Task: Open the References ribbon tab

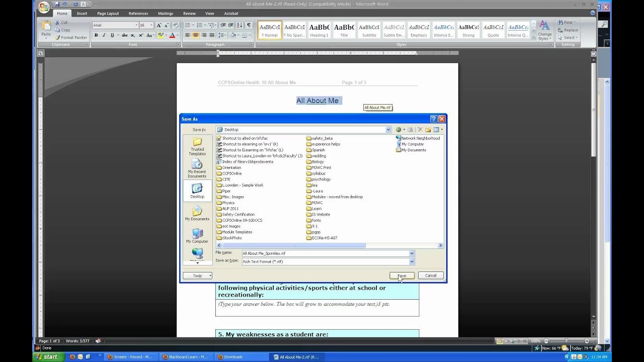Action: point(138,14)
